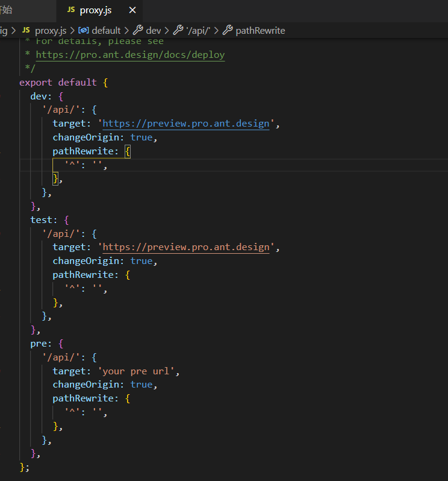
Task: Select the '/api/' breadcrumb item
Action: [198, 31]
